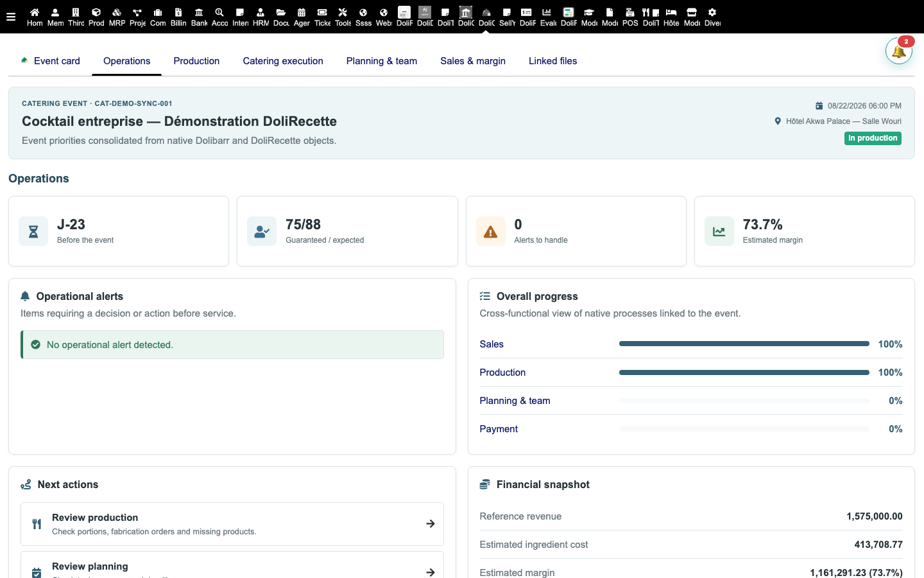Open the Sales & margin tab
This screenshot has height=578, width=924.
[473, 61]
